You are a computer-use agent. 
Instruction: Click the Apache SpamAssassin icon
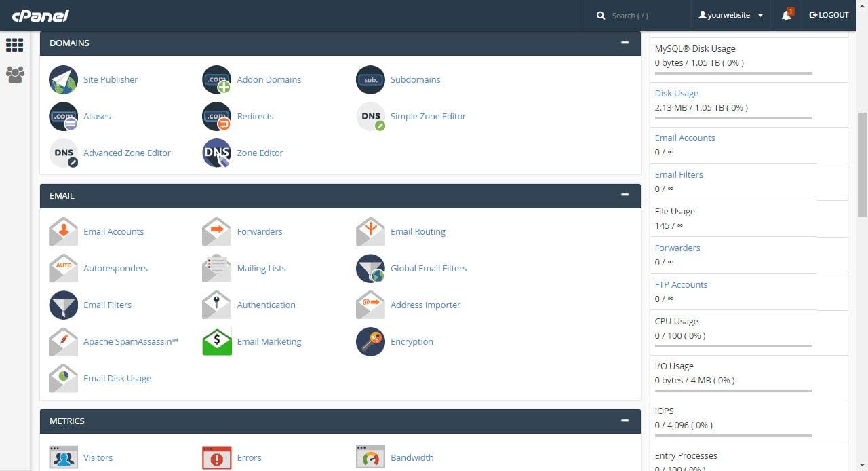click(x=63, y=341)
